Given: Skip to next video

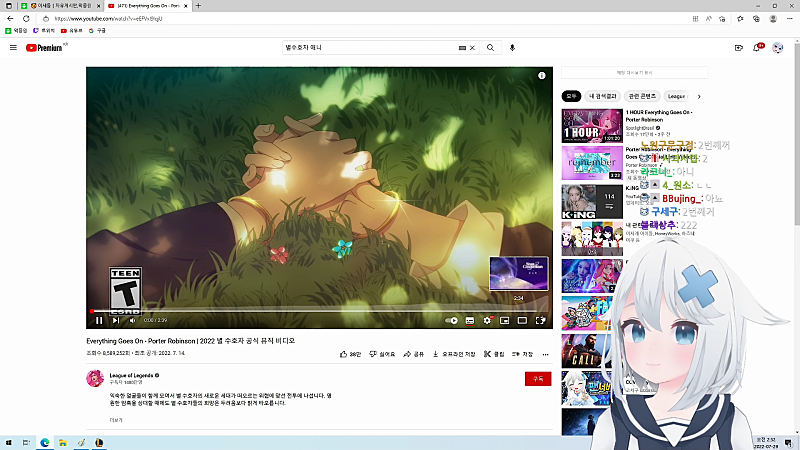Looking at the screenshot, I should tap(116, 320).
